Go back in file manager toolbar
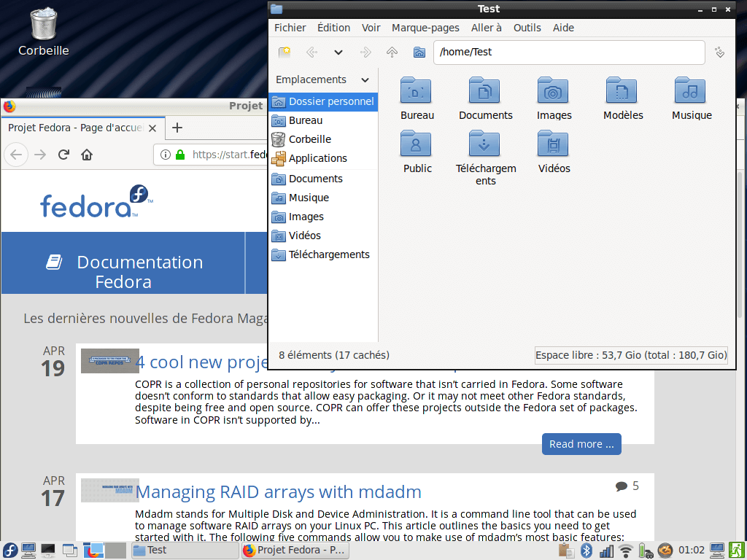747x560 pixels. (311, 52)
